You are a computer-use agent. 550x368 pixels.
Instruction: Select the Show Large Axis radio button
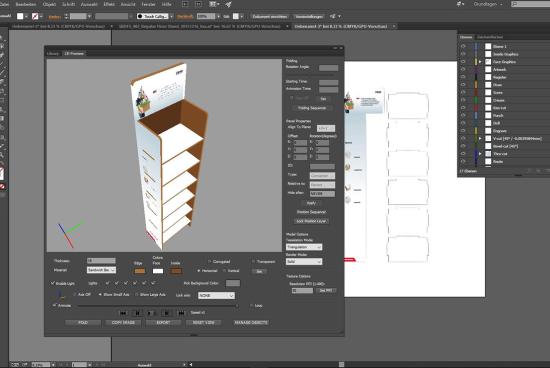(x=137, y=294)
